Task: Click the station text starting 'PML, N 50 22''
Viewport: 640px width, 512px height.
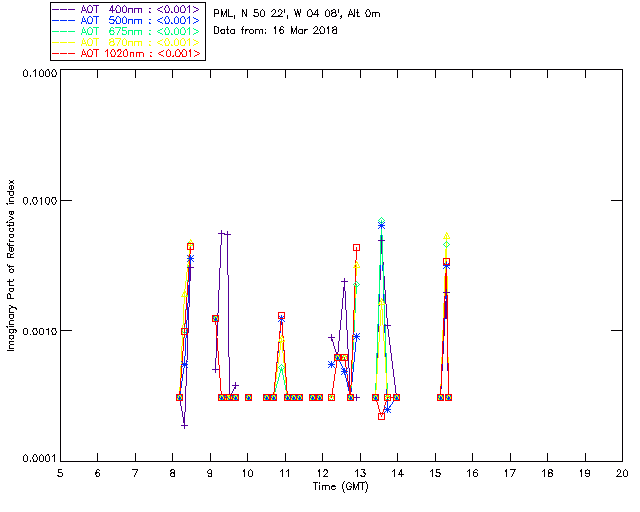Action: click(297, 14)
